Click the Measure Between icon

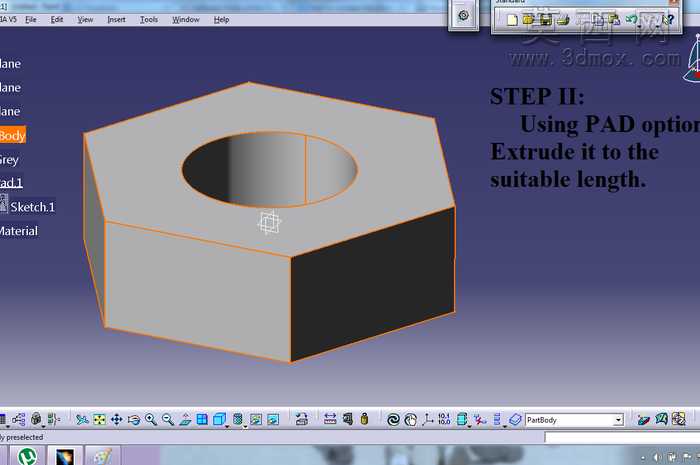tap(330, 419)
